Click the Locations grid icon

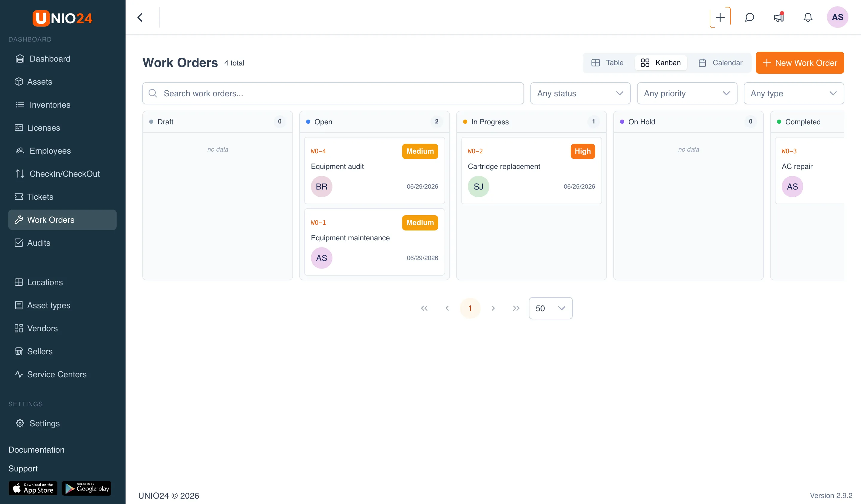pos(19,282)
